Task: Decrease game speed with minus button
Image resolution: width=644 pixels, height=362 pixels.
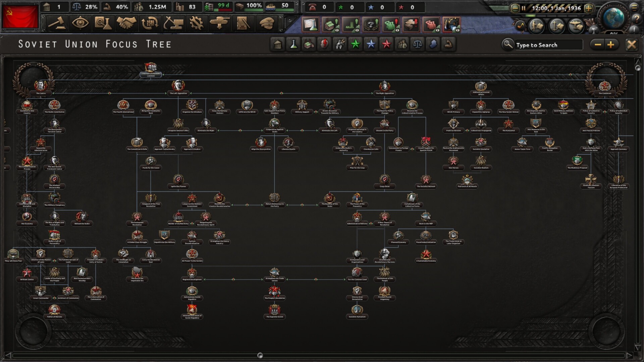Action: tap(515, 8)
